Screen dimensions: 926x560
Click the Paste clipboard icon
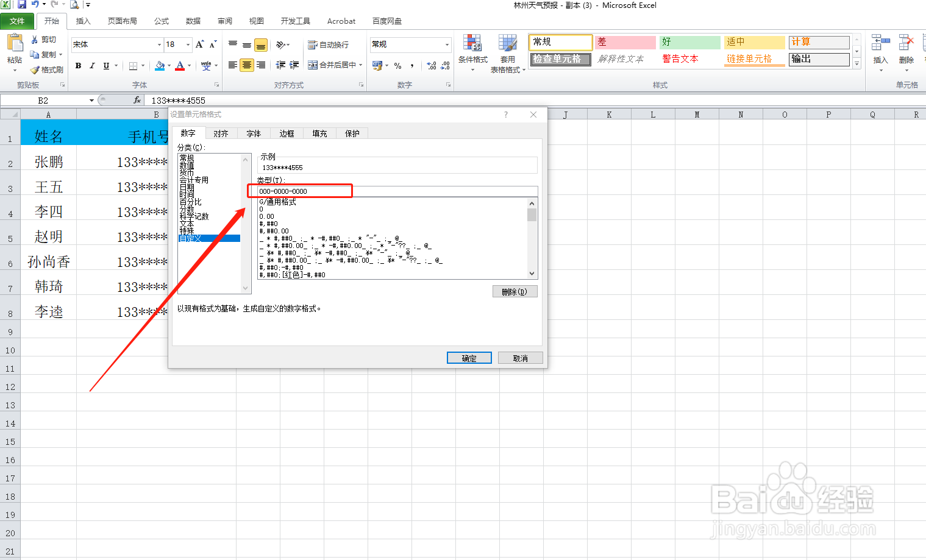[x=15, y=43]
